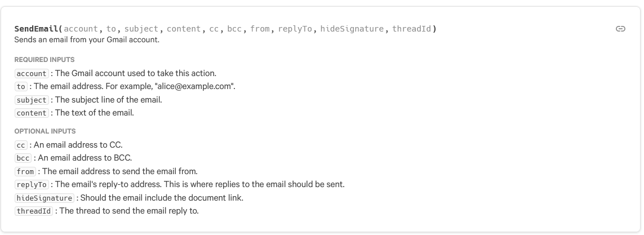
Task: Select the account parameter in the signature
Action: pos(81,29)
